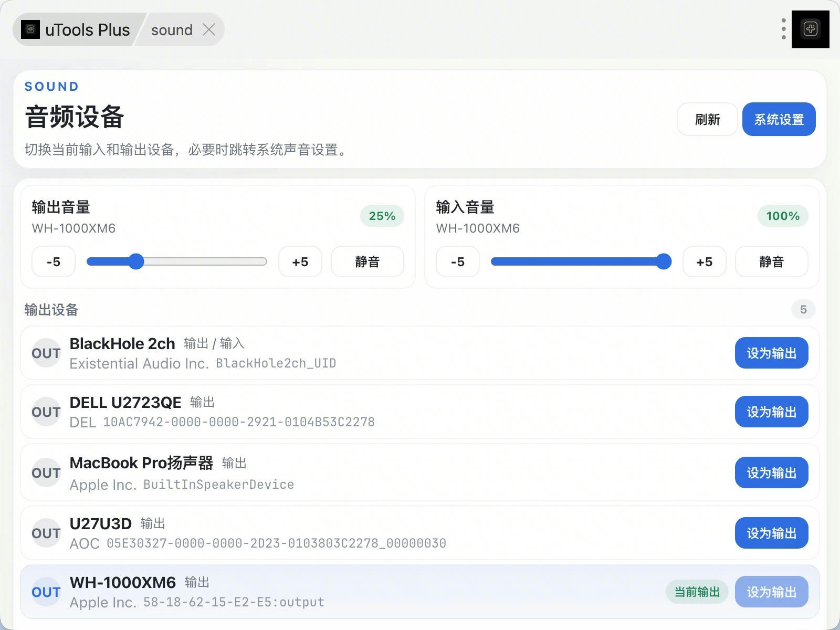This screenshot has width=840, height=630.
Task: Click Existential Audio Inc. vendor text
Action: coord(139,363)
